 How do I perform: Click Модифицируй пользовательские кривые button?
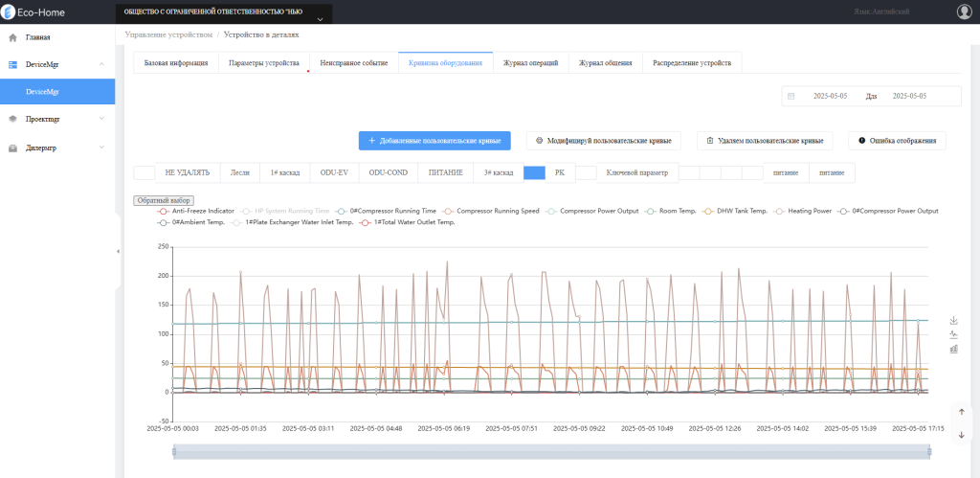603,141
